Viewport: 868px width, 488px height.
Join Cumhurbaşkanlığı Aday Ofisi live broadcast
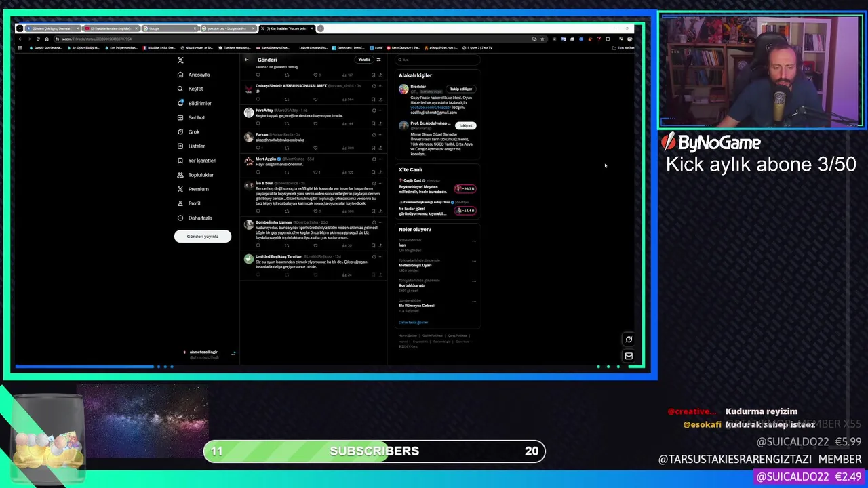[465, 210]
